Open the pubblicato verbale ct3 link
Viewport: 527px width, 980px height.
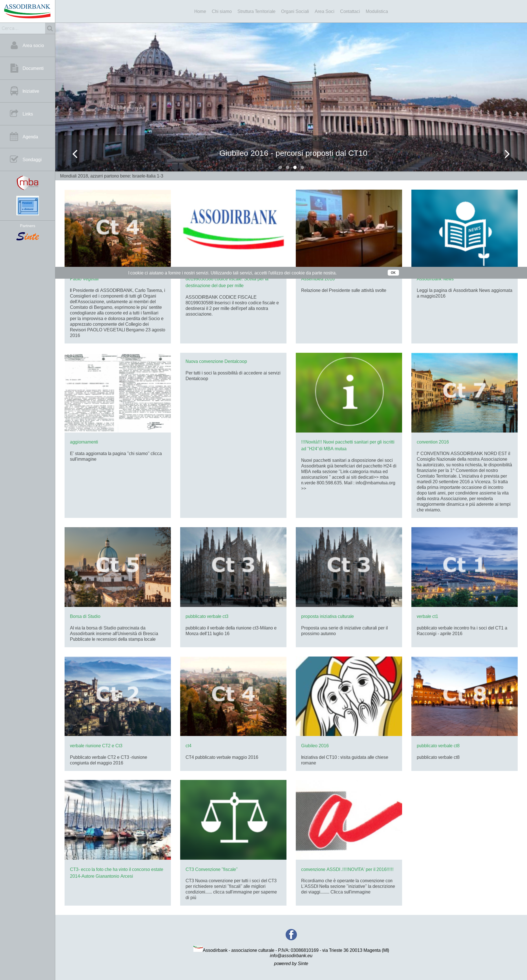click(x=207, y=616)
